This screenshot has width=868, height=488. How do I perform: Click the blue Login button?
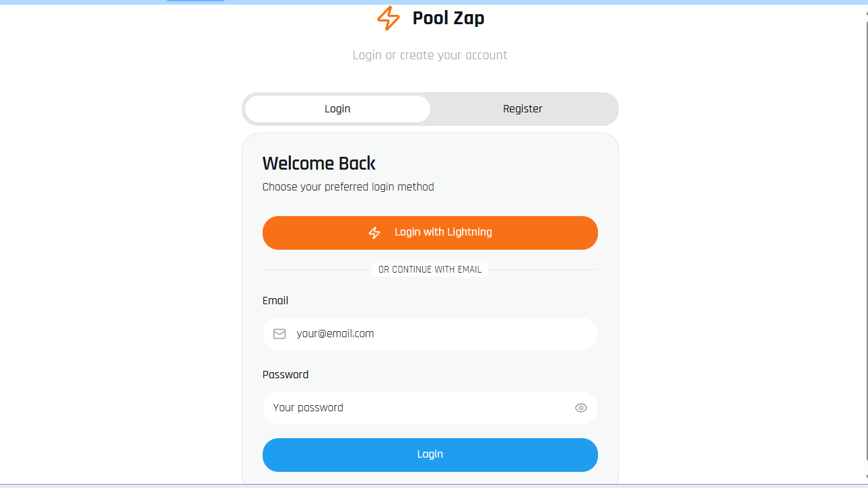click(x=430, y=455)
